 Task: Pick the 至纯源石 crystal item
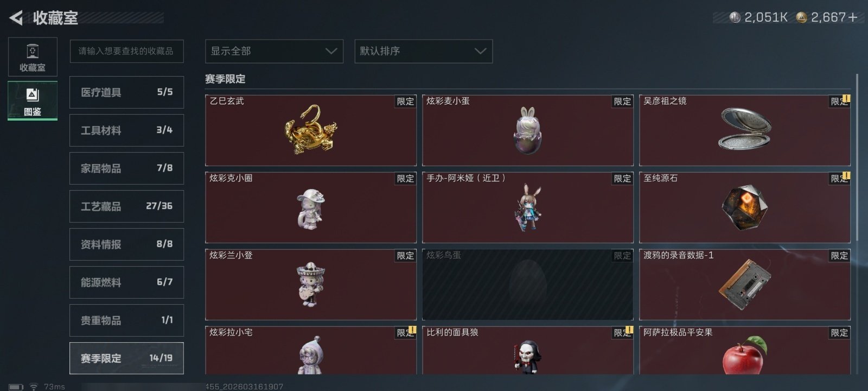point(745,207)
